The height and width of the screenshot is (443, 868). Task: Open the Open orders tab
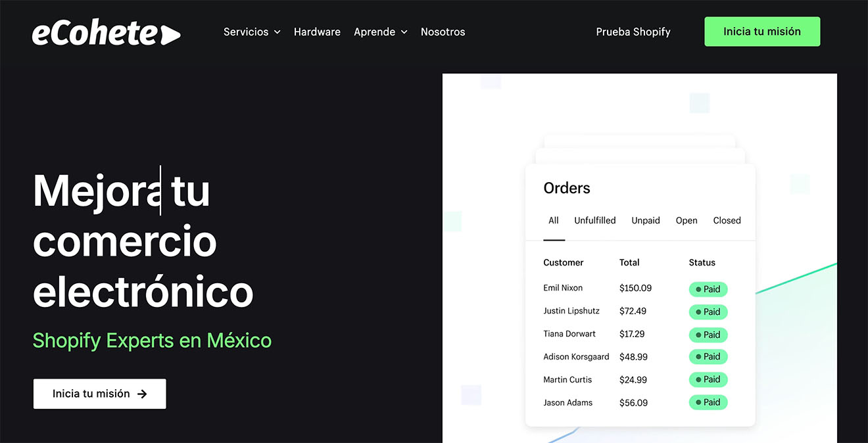687,220
